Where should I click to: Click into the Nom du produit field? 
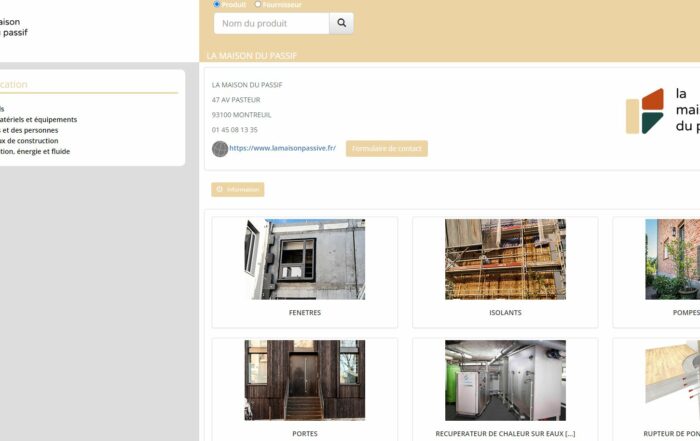tap(271, 23)
